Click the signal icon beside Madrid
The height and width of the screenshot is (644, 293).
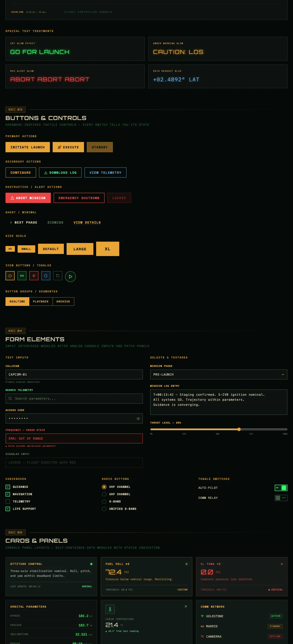click(x=202, y=626)
